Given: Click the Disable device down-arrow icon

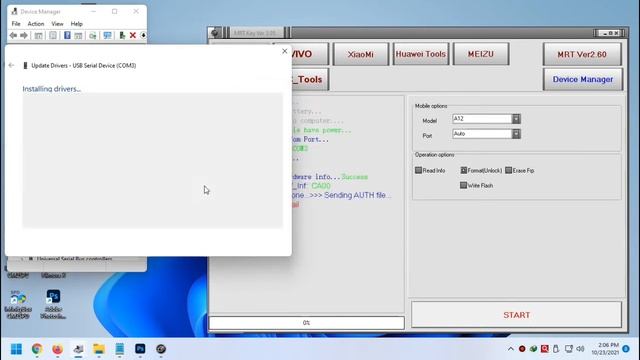Looking at the screenshot, I should (143, 36).
